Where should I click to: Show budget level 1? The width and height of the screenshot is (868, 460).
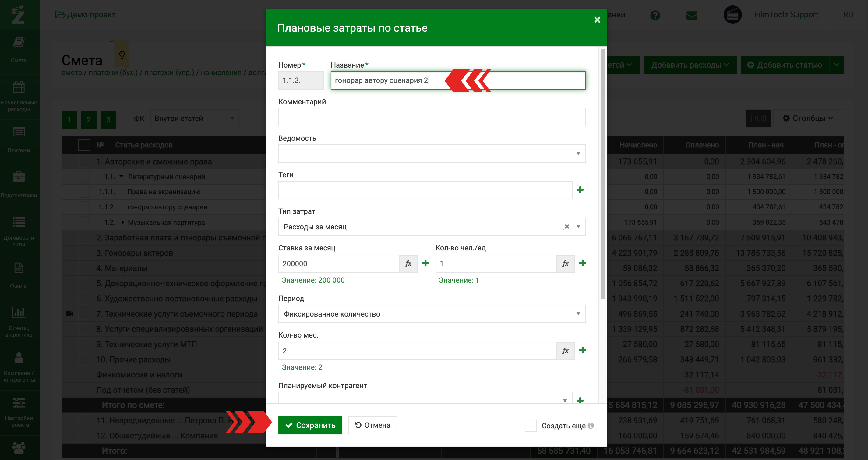pyautogui.click(x=69, y=119)
